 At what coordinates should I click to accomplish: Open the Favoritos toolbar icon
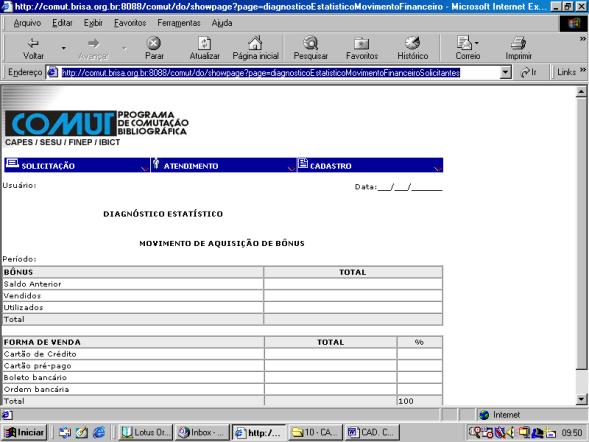click(x=361, y=44)
